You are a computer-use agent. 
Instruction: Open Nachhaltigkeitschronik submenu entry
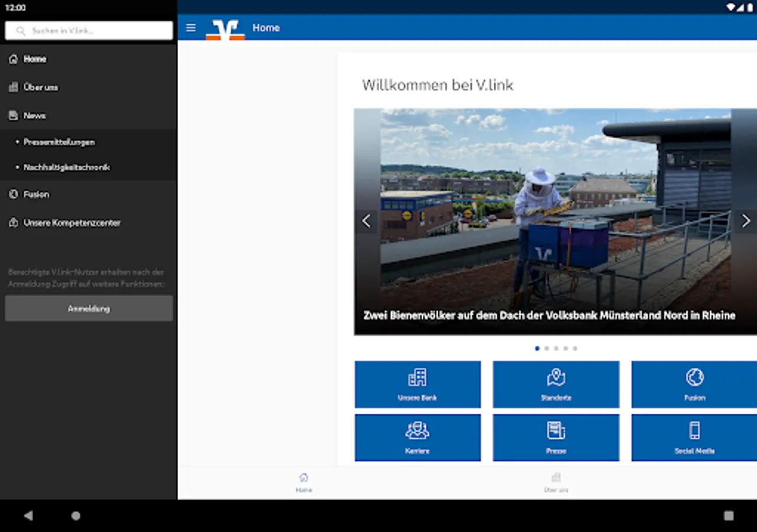coord(89,167)
